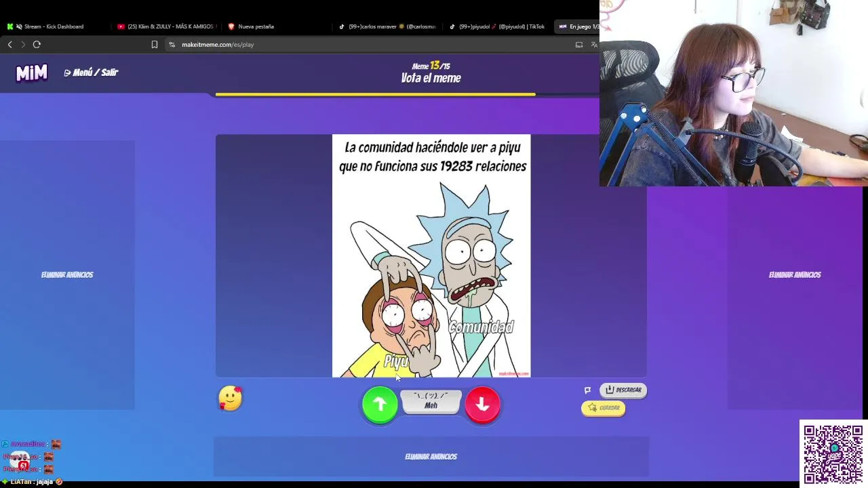Save the meme with Guardar
Screen dimensions: 868x488
(603, 408)
